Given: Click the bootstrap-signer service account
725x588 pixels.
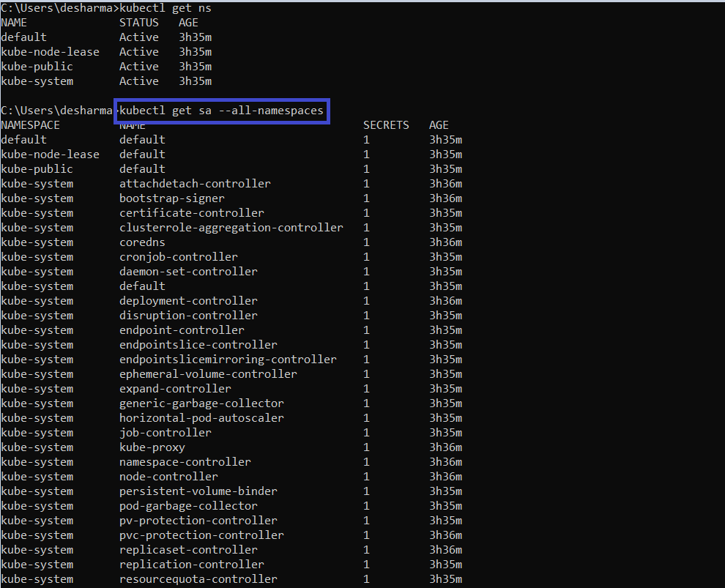Looking at the screenshot, I should pyautogui.click(x=172, y=198).
